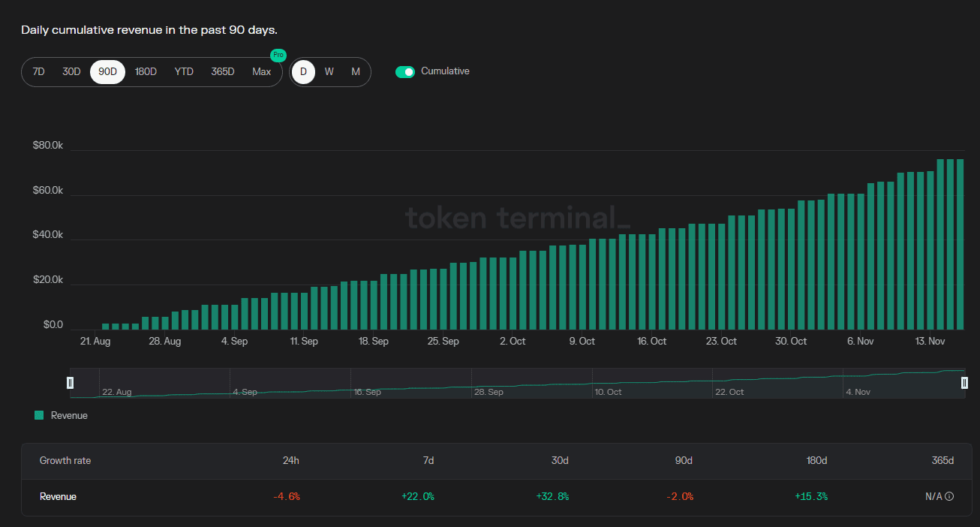Viewport: 980px width, 527px height.
Task: Select the 7D time range
Action: (39, 72)
